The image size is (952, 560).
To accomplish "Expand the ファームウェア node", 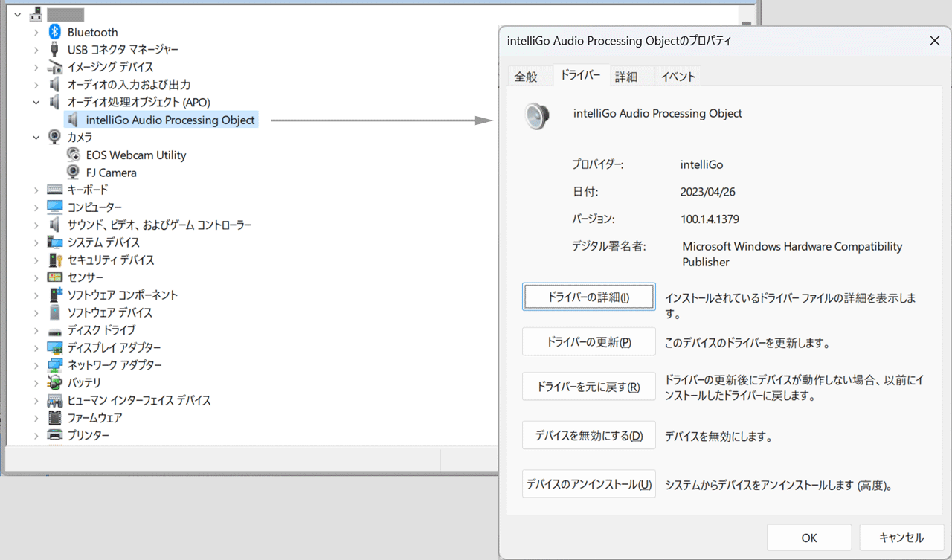I will tap(36, 417).
